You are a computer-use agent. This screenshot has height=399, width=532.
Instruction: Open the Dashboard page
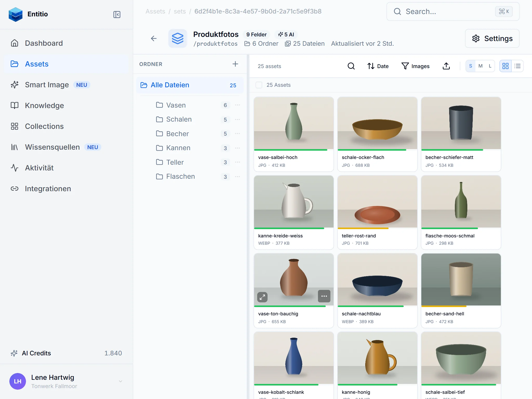(66, 43)
